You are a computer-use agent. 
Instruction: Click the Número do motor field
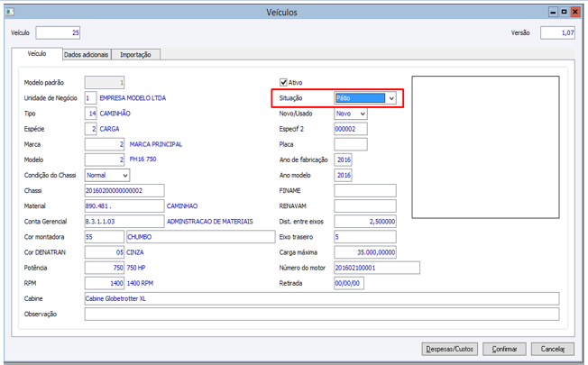click(377, 268)
